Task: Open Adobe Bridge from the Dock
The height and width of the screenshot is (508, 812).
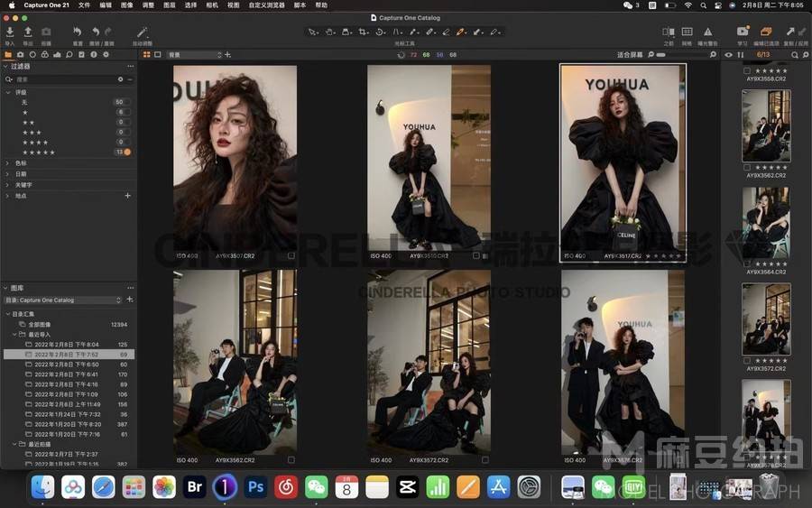Action: (x=195, y=486)
